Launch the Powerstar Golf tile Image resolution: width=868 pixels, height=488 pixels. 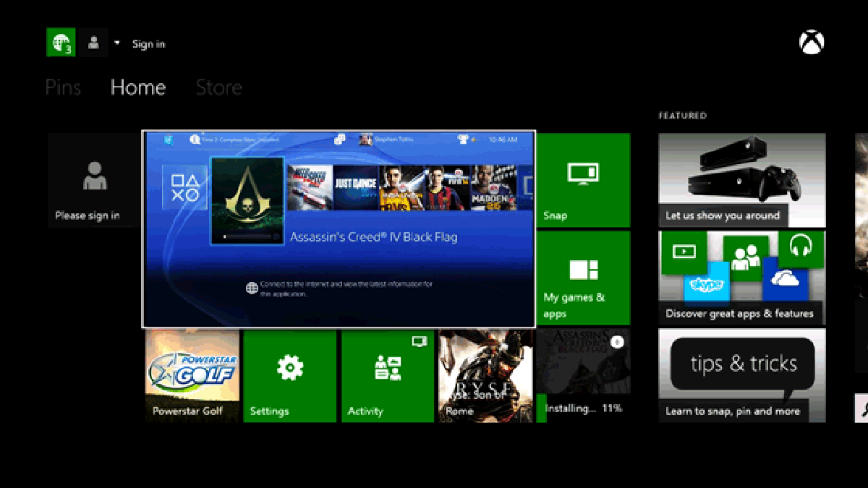click(192, 376)
